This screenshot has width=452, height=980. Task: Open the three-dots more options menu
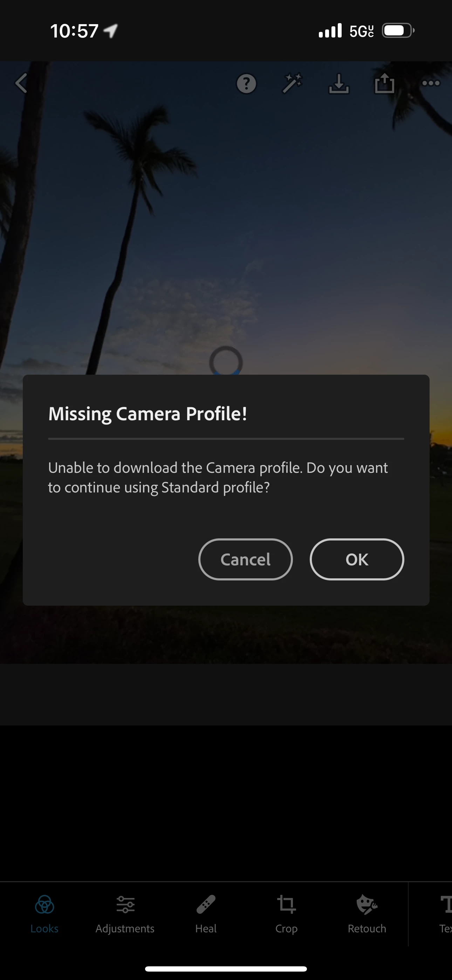tap(431, 83)
